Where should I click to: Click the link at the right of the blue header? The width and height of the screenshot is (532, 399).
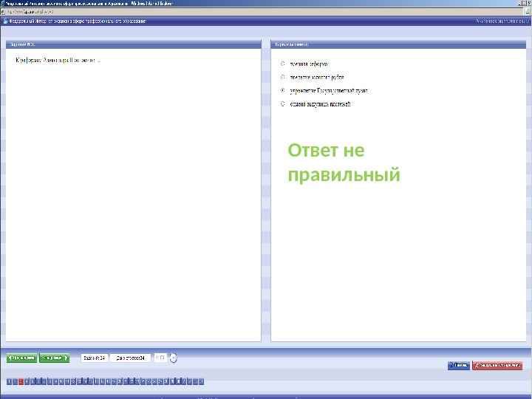pyautogui.click(x=502, y=21)
